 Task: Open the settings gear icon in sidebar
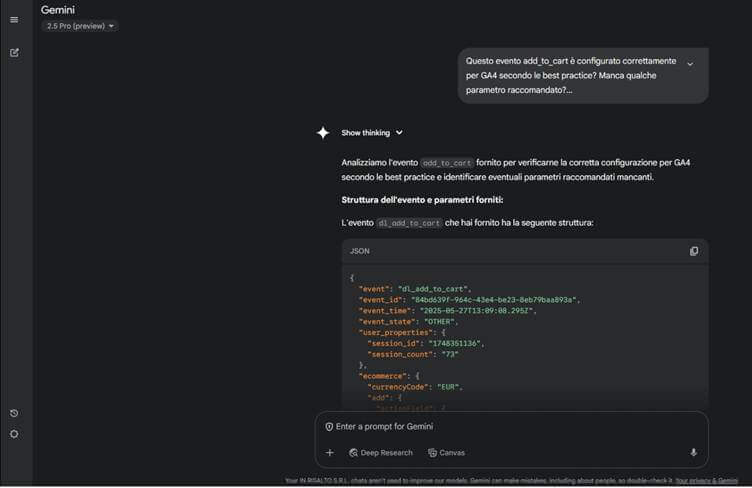14,434
